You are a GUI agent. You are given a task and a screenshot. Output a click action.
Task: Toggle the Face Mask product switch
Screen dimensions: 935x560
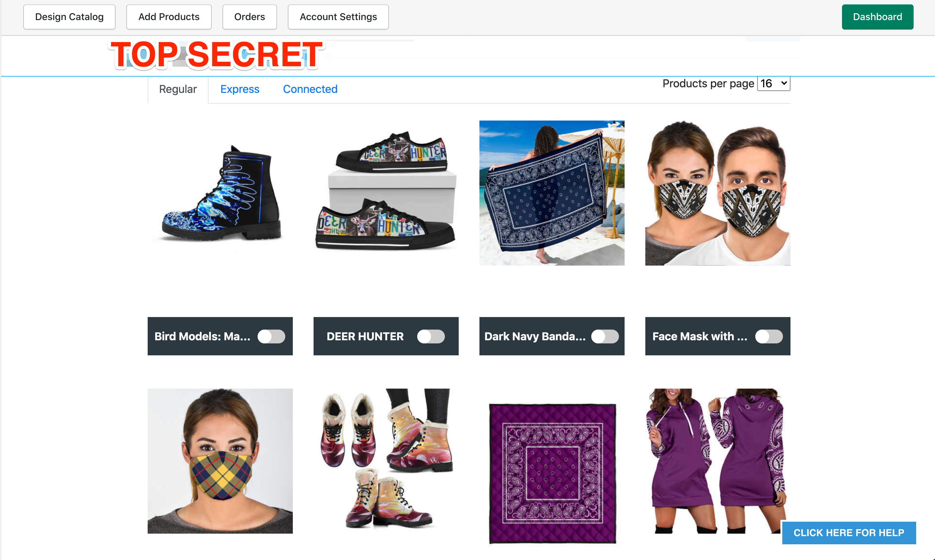769,336
